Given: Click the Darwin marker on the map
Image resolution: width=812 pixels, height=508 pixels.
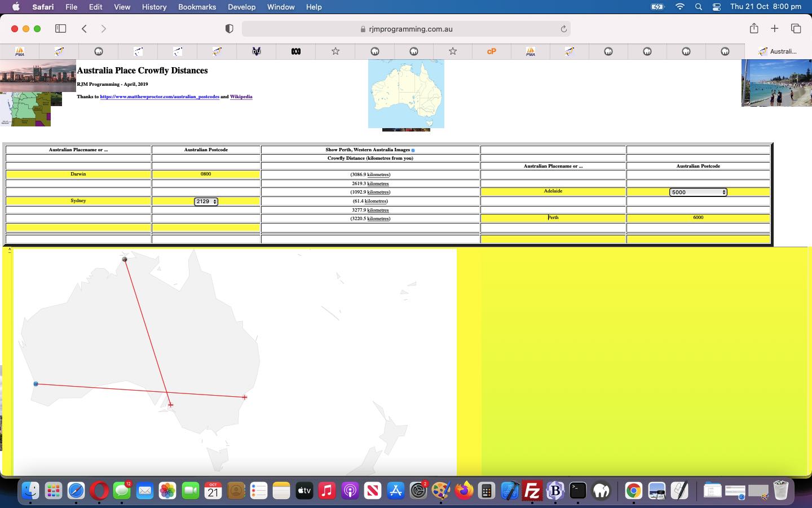Looking at the screenshot, I should click(125, 260).
